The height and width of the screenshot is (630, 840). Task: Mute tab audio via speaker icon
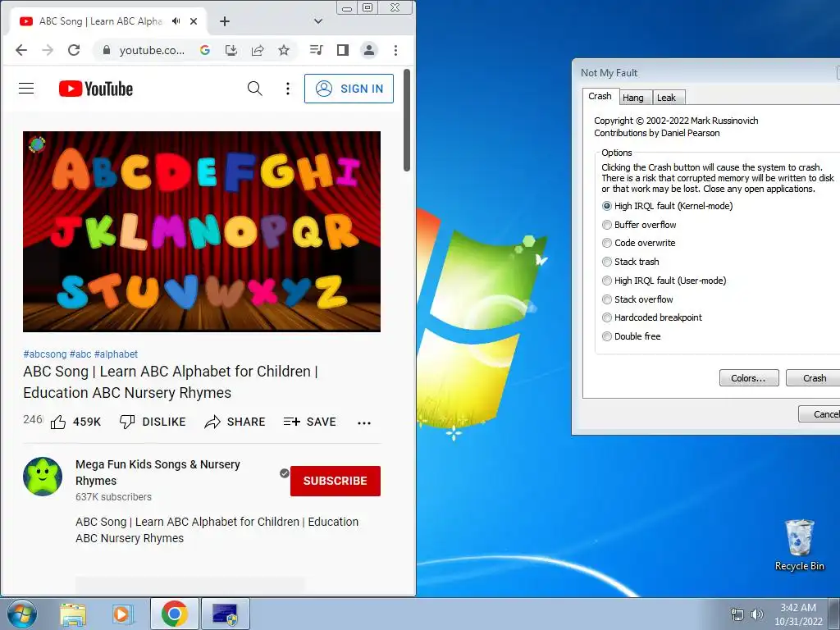tap(176, 21)
